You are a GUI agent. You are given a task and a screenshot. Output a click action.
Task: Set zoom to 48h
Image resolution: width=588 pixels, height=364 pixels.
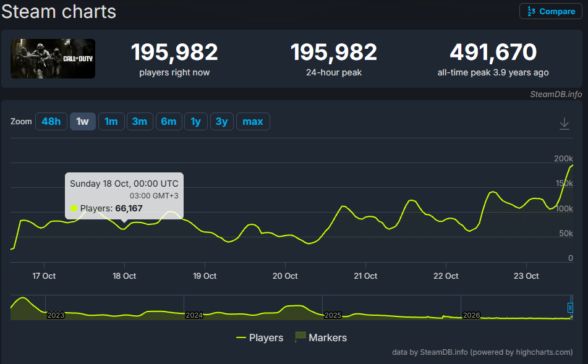click(x=51, y=122)
